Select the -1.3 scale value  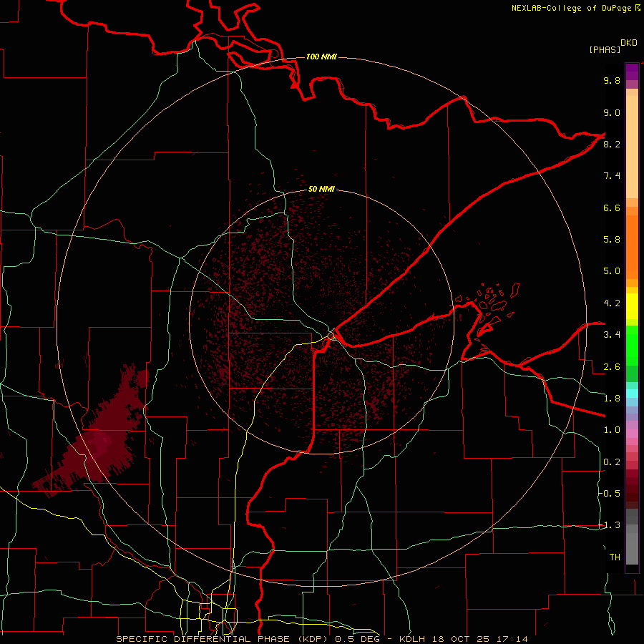[609, 525]
